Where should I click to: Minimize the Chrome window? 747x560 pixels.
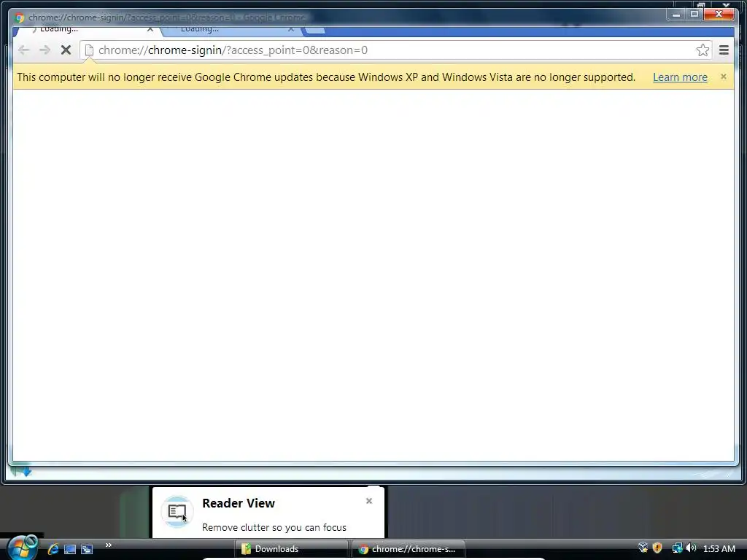point(676,15)
